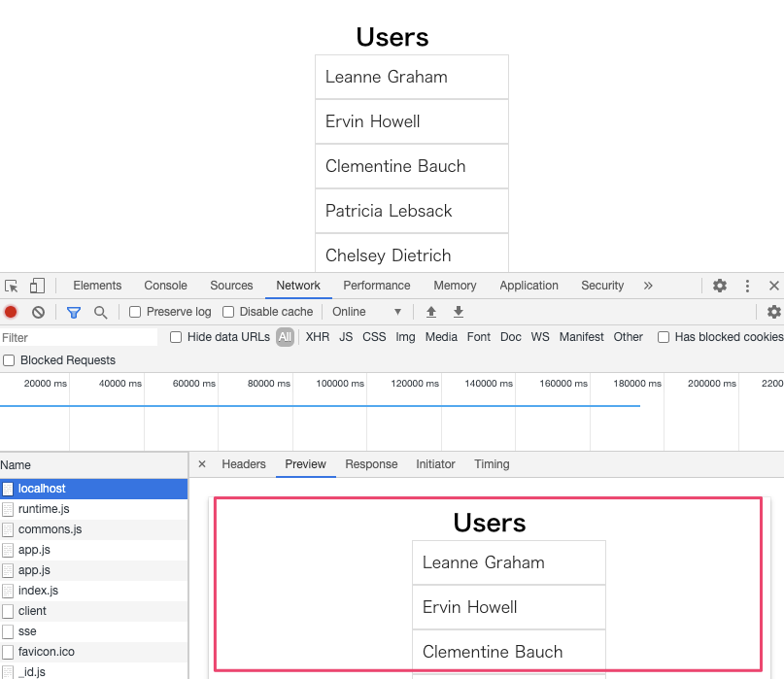Filter requests by XHR type
Viewport: 784px width, 679px height.
pyautogui.click(x=318, y=337)
